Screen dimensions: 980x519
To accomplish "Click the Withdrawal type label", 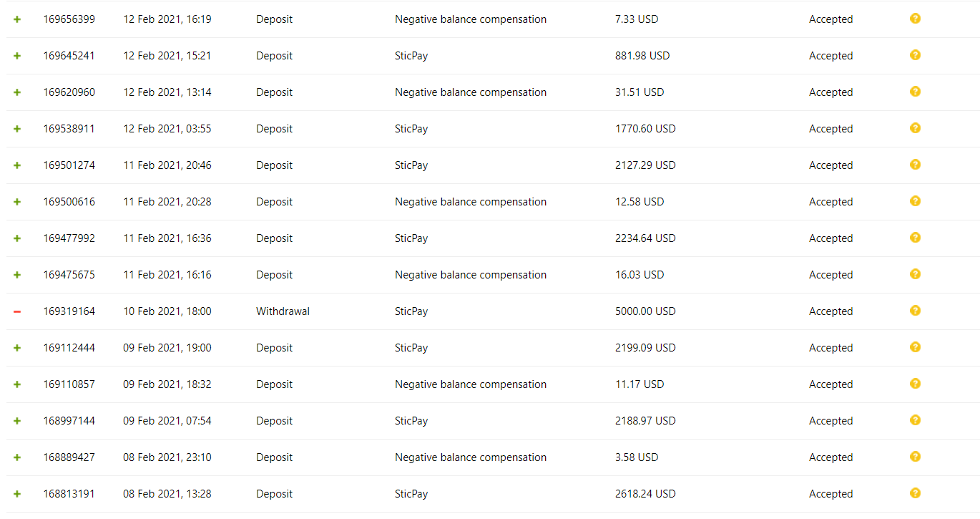I will pyautogui.click(x=283, y=311).
